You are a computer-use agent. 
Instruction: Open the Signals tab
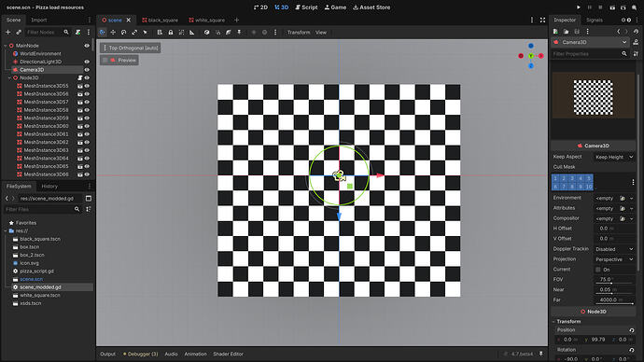[595, 20]
